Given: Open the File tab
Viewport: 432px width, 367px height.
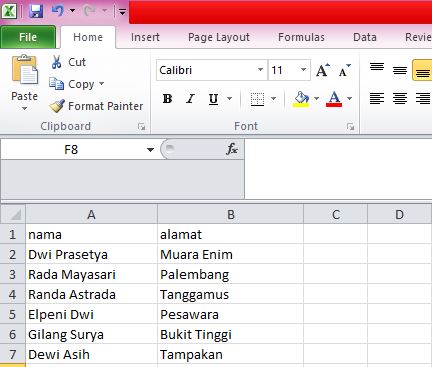Looking at the screenshot, I should (x=28, y=37).
